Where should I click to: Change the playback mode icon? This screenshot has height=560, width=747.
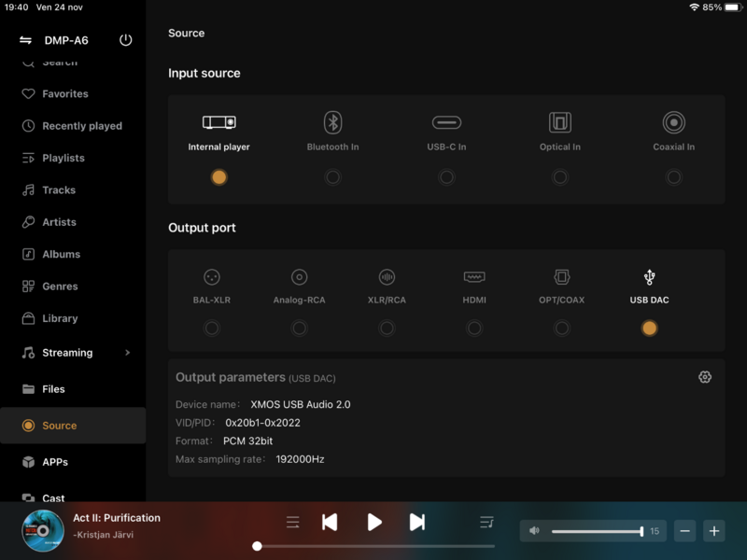(293, 523)
